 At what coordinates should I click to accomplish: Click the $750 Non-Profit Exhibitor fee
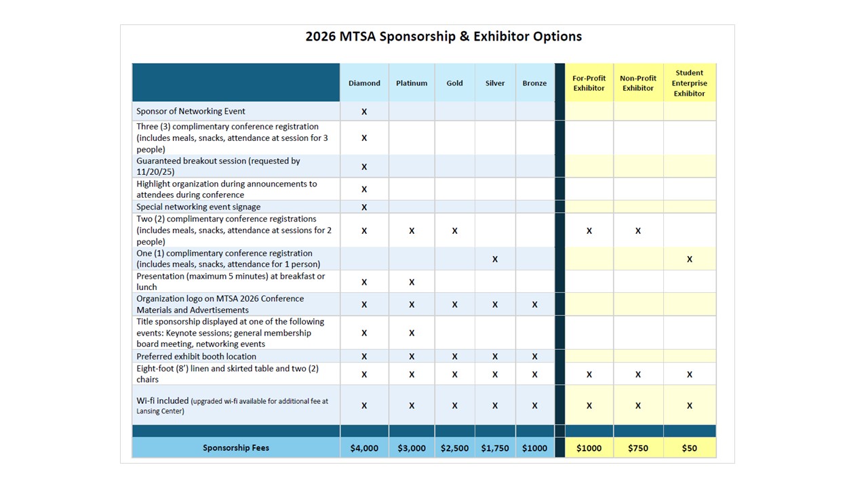tap(638, 448)
